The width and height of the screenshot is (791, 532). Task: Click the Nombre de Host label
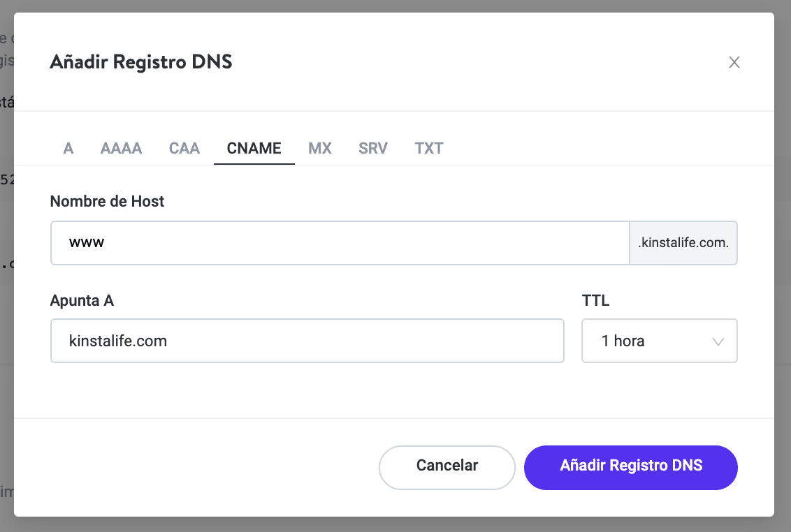point(107,201)
